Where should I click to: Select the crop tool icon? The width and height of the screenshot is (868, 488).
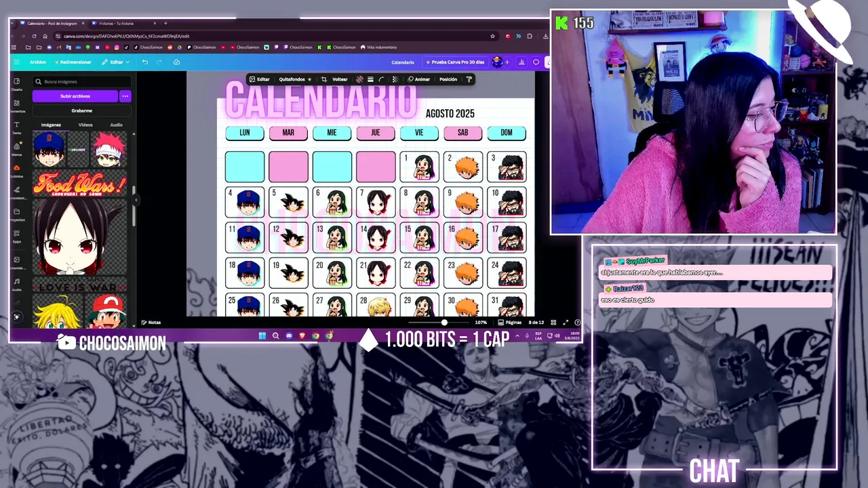click(x=323, y=79)
